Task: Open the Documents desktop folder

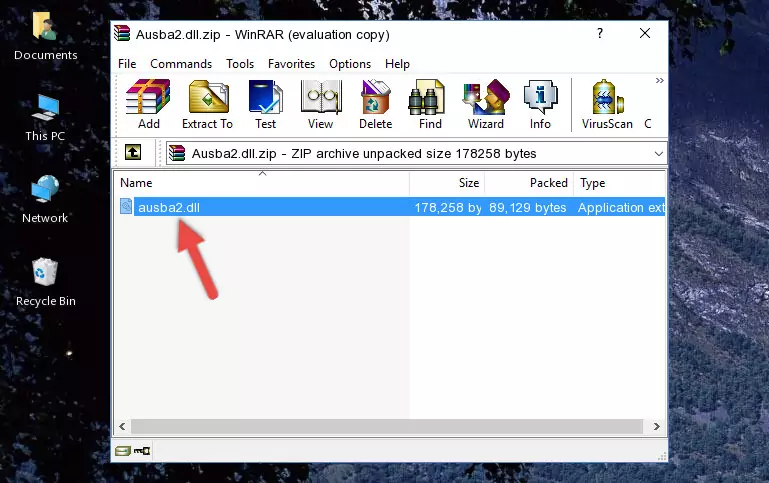Action: (45, 36)
